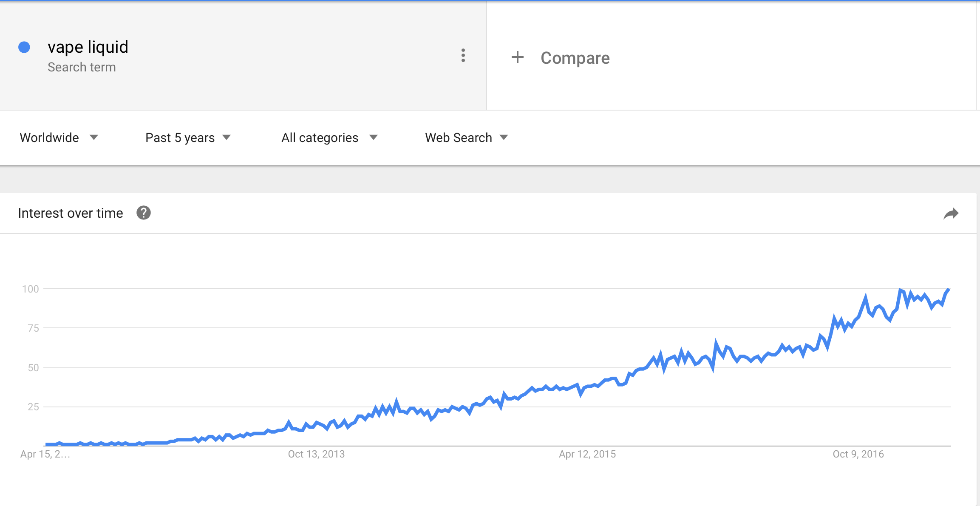Click the share arrow icon

951,213
